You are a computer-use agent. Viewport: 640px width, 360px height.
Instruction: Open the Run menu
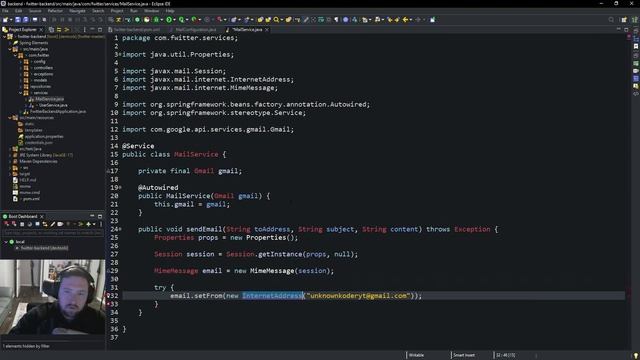pos(134,11)
